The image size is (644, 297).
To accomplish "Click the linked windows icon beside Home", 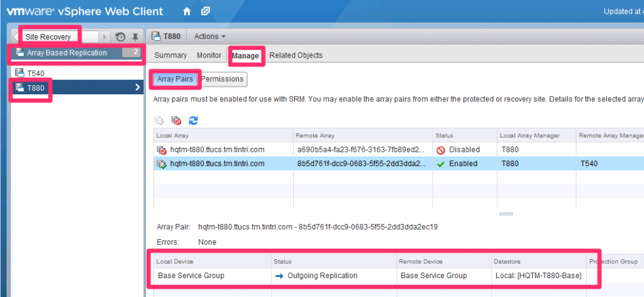I will [206, 11].
